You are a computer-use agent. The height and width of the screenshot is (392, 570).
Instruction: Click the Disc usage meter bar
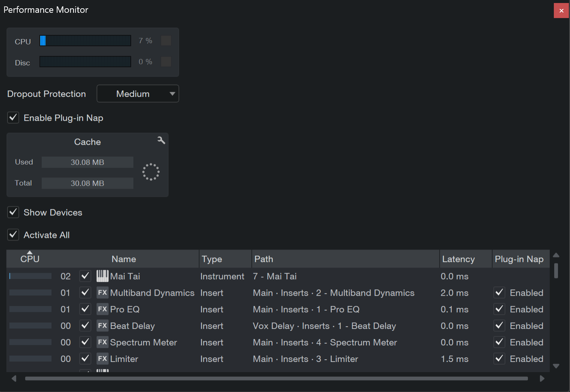pyautogui.click(x=85, y=62)
